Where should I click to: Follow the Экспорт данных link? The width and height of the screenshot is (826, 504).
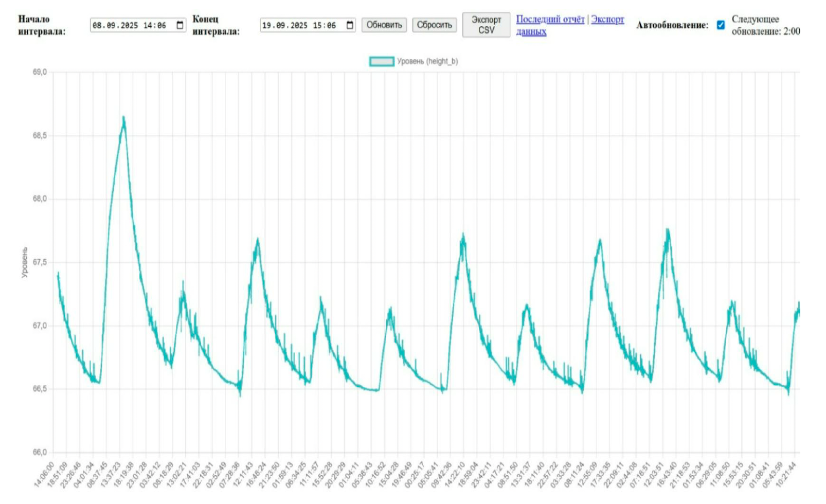607,20
